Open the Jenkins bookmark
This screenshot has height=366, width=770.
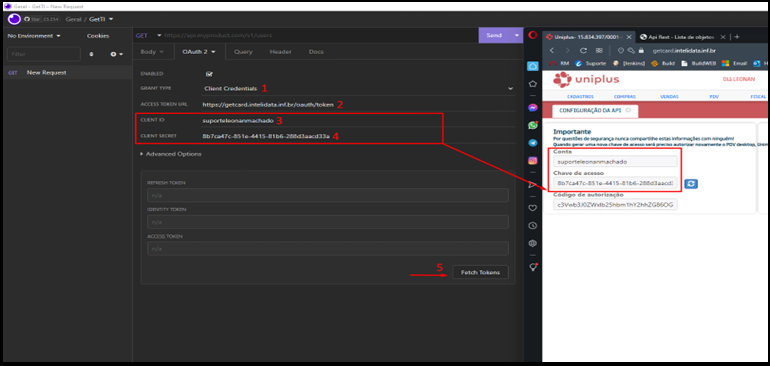tap(630, 63)
